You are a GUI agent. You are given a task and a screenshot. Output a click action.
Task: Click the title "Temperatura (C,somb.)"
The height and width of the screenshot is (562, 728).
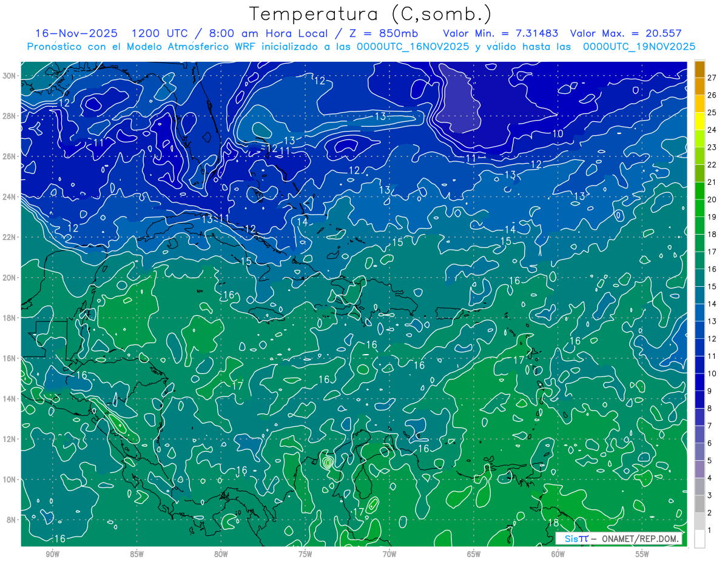pos(371,14)
